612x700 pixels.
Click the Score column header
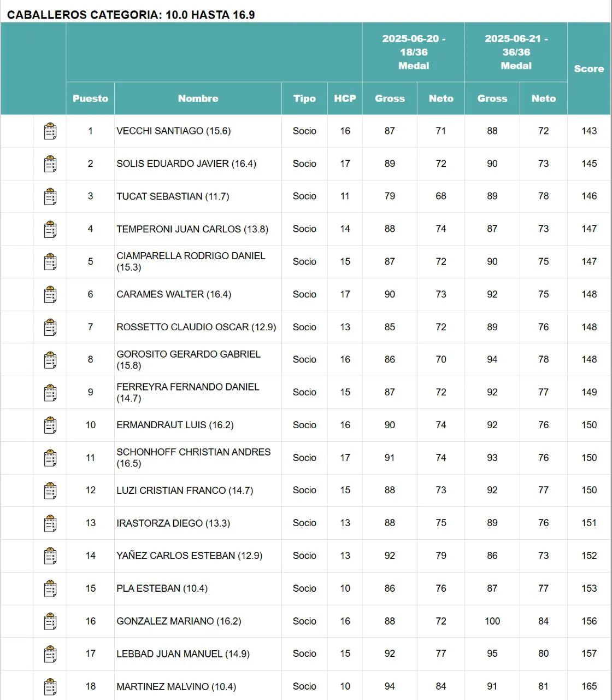click(589, 69)
